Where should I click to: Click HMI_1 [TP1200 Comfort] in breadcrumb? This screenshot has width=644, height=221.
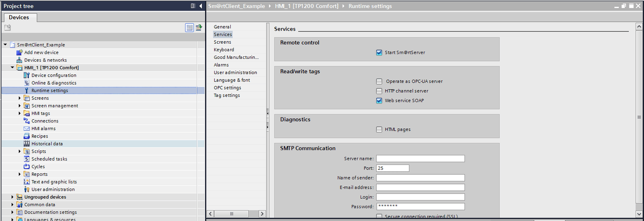307,6
